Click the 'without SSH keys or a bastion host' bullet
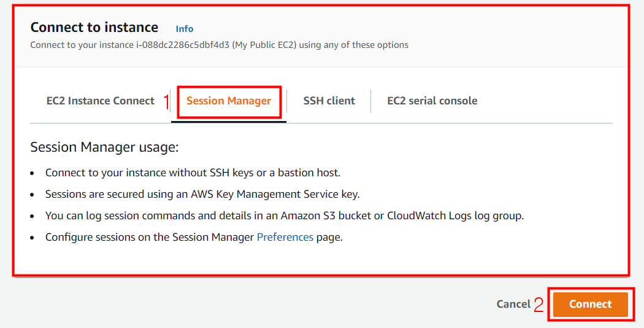The height and width of the screenshot is (328, 644). click(193, 173)
